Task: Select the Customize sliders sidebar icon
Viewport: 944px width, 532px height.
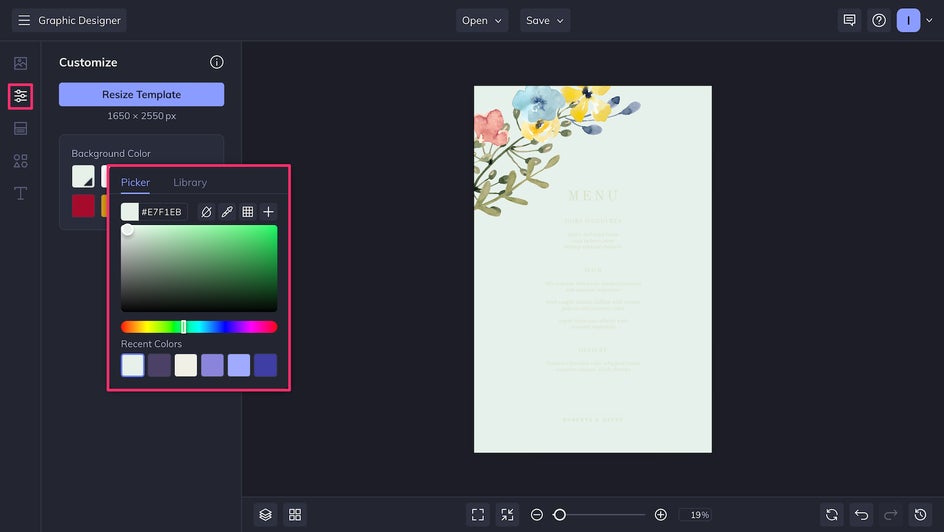Action: [x=20, y=96]
